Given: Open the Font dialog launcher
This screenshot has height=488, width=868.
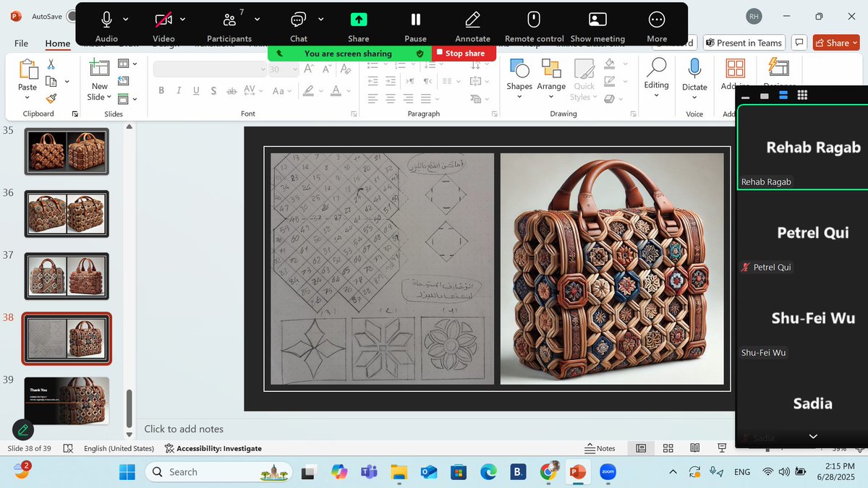Looking at the screenshot, I should tap(354, 114).
